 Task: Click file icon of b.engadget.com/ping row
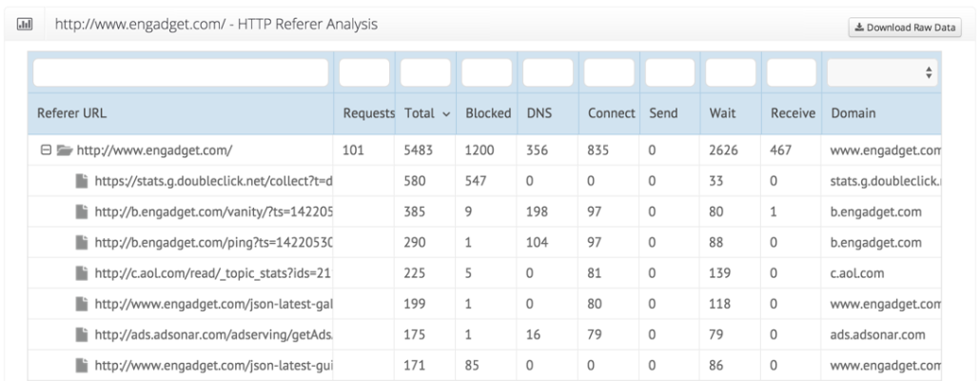81,243
